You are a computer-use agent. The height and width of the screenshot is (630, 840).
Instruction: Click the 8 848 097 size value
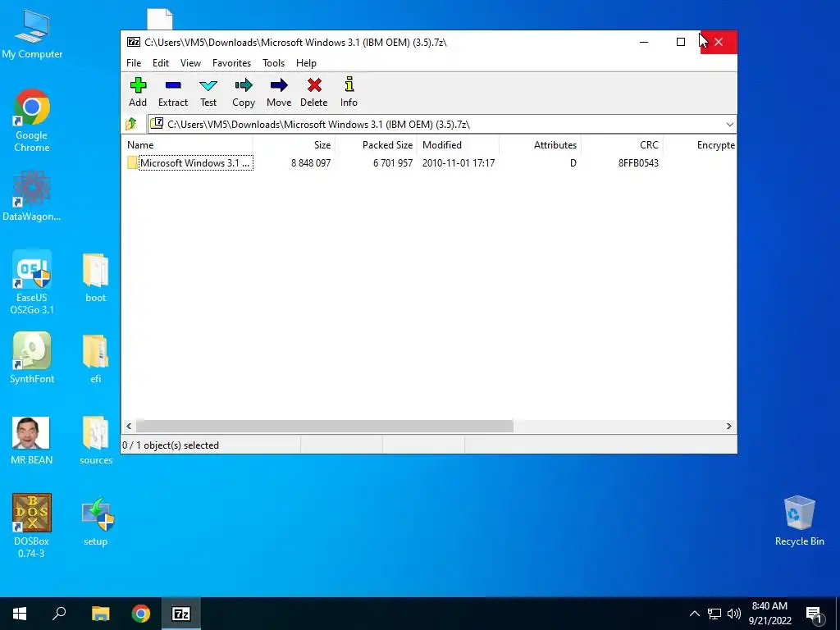pos(311,163)
